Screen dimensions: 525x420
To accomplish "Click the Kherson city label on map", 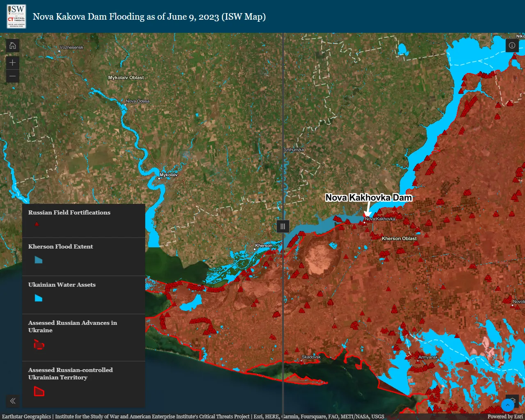I will (x=264, y=246).
